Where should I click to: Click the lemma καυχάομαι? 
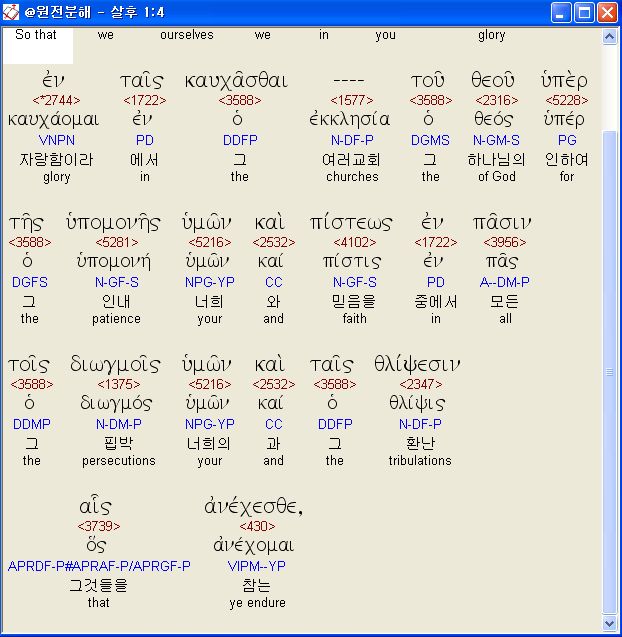(x=54, y=120)
